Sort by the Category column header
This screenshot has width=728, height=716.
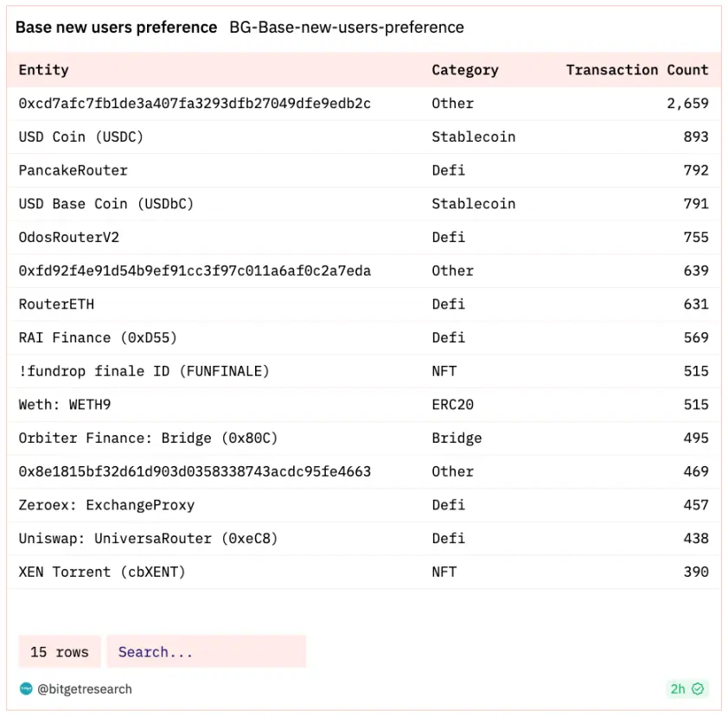click(465, 70)
